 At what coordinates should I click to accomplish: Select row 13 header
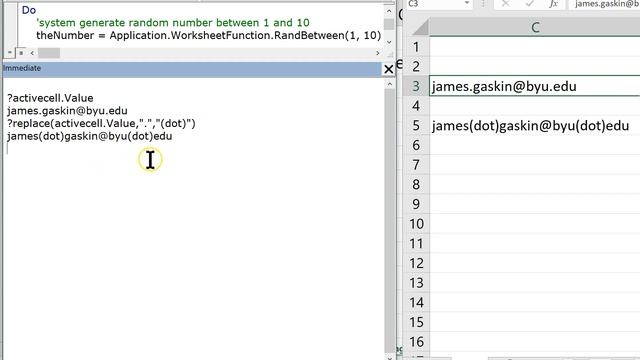(x=416, y=282)
